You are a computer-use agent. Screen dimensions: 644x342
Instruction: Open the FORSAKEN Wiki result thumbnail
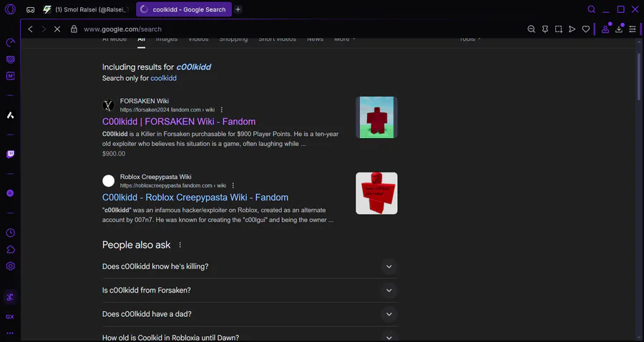376,117
